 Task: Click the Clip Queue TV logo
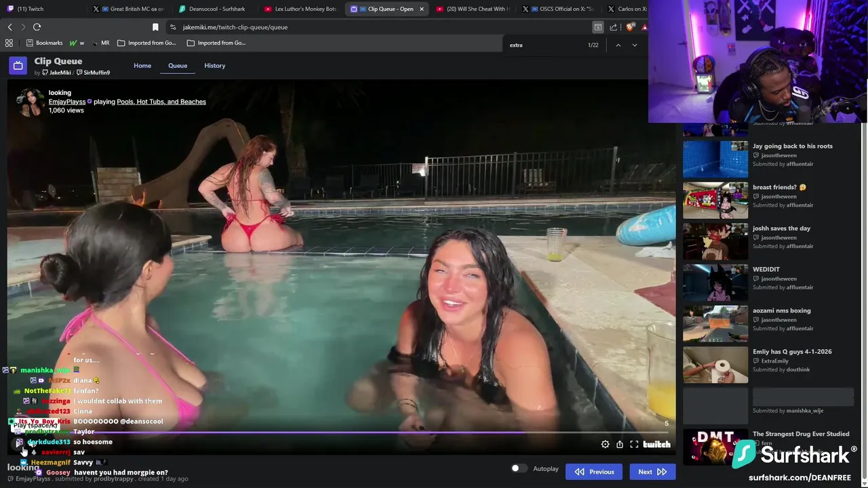click(x=18, y=66)
